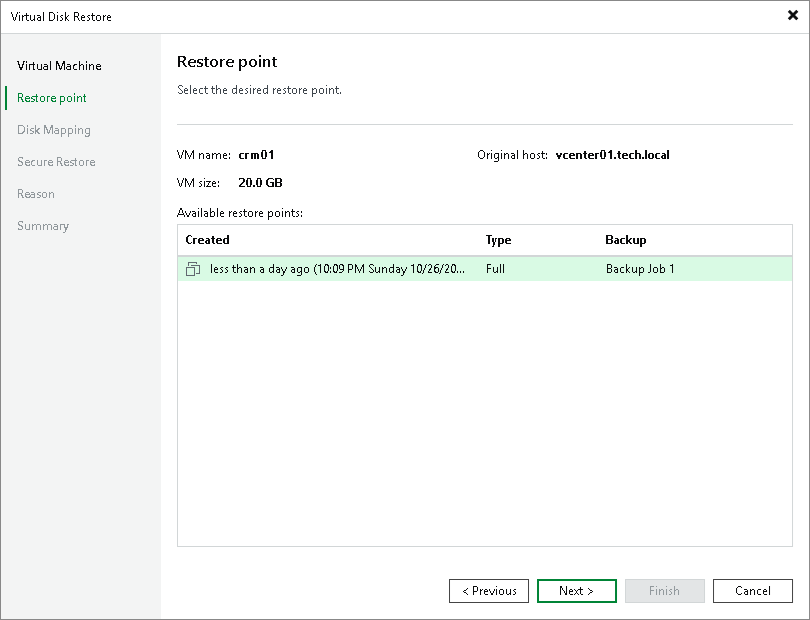
Task: Open the Secure Restore step
Action: (55, 161)
